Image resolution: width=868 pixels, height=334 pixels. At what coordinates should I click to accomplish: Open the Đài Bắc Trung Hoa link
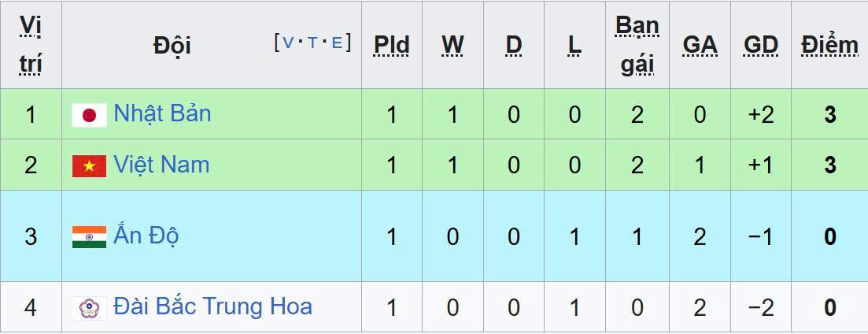point(212,306)
